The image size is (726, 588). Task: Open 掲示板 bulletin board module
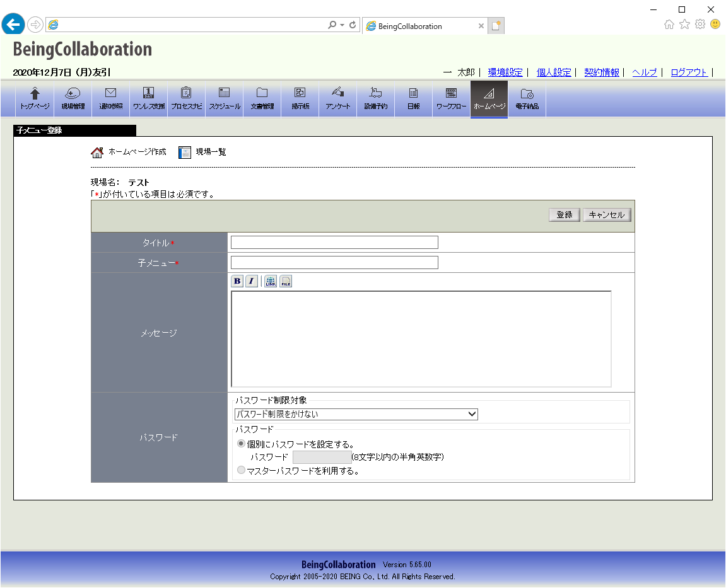(x=300, y=98)
